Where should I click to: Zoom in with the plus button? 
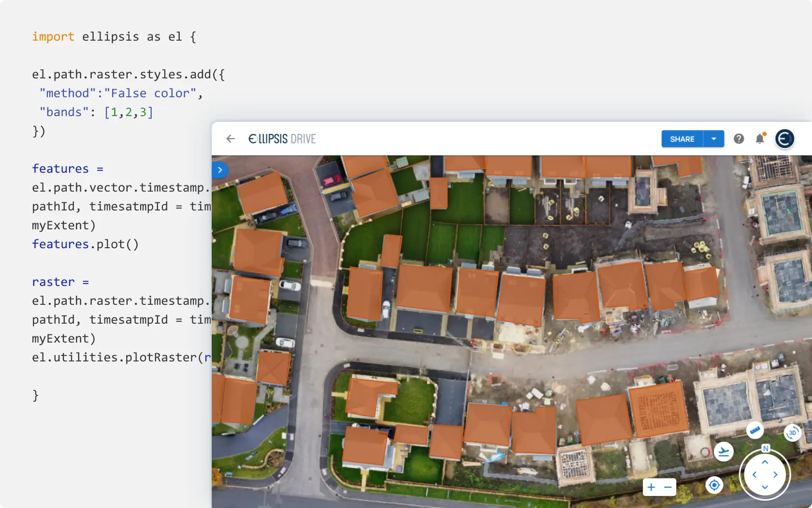651,487
